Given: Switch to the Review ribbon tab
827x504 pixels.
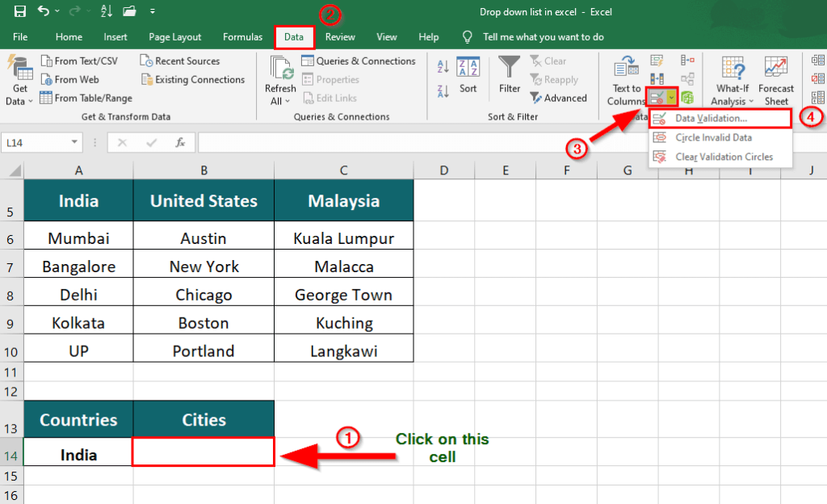Looking at the screenshot, I should coord(340,36).
